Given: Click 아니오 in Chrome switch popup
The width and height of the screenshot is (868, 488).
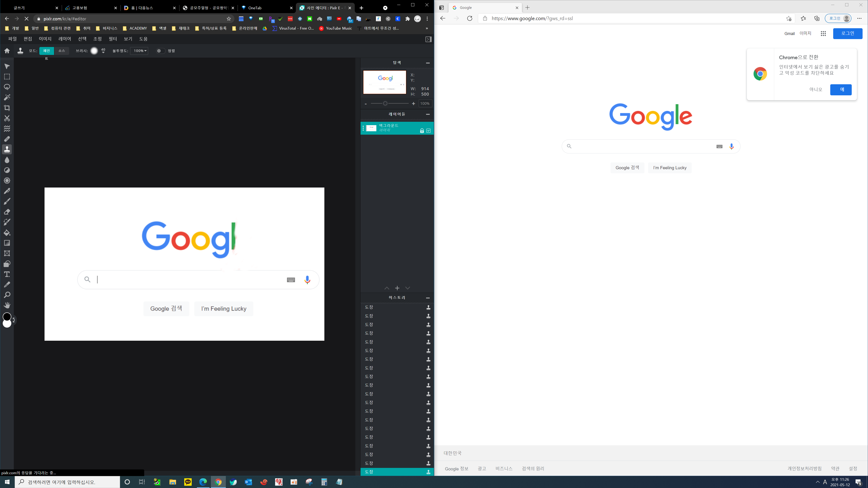Looking at the screenshot, I should click(816, 90).
